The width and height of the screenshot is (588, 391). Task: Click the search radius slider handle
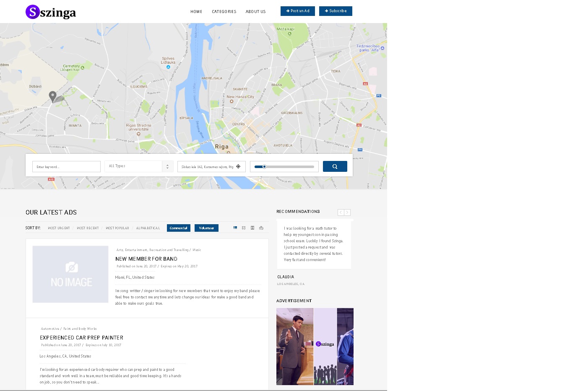pyautogui.click(x=264, y=167)
